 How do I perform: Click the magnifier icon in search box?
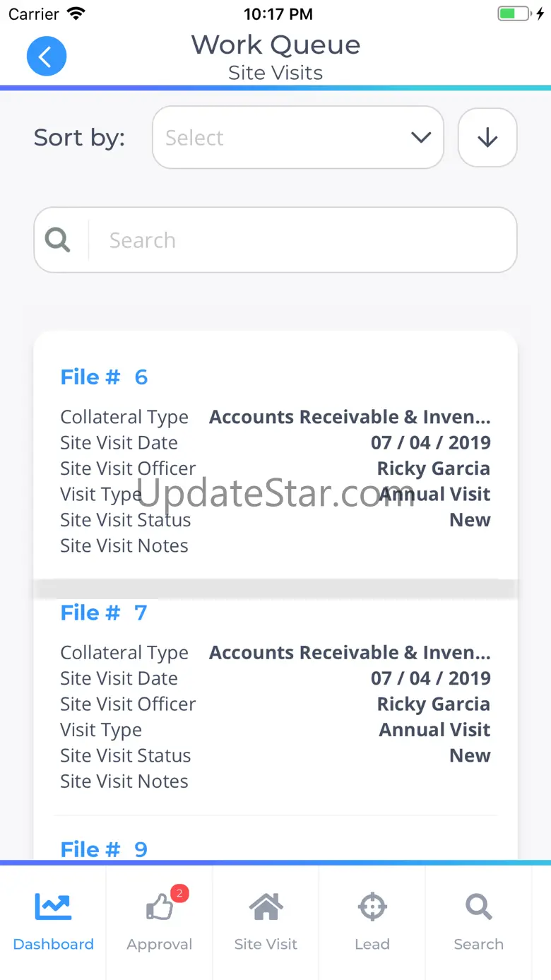pyautogui.click(x=58, y=240)
